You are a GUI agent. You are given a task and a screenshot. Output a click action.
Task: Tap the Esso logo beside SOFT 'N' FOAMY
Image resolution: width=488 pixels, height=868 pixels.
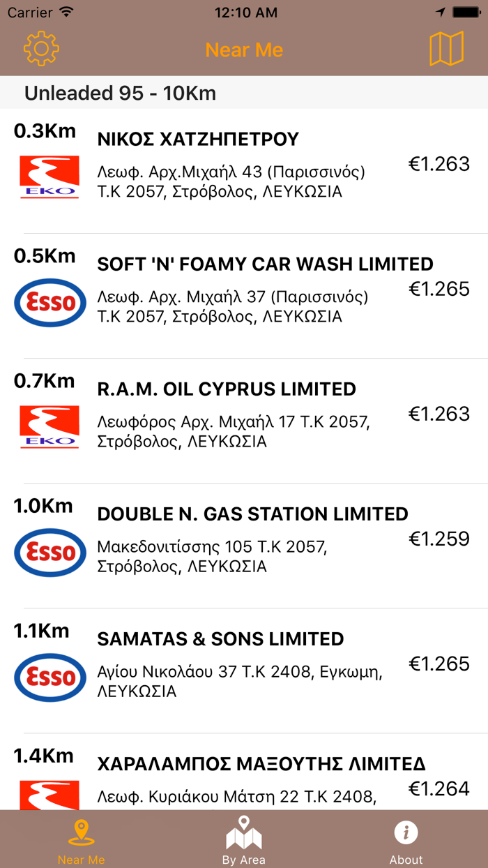[x=49, y=302]
